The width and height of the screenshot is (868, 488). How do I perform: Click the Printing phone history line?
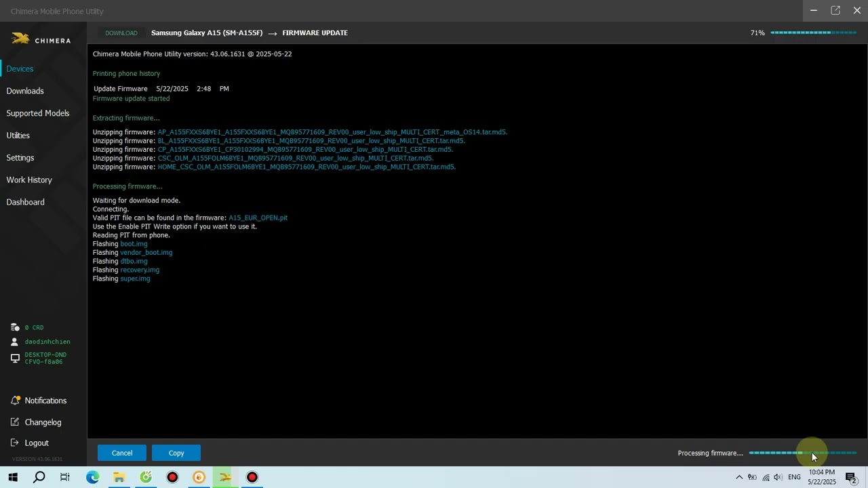tap(126, 73)
